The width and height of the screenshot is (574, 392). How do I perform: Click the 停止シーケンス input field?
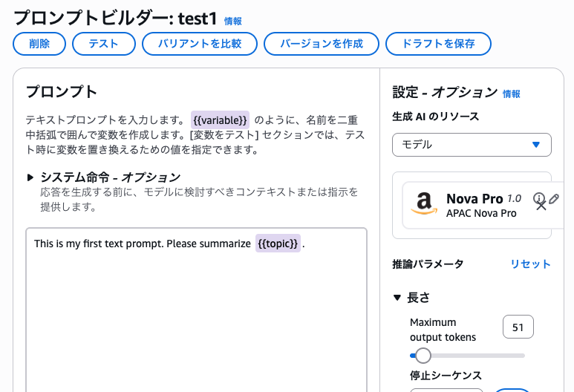tap(447, 389)
